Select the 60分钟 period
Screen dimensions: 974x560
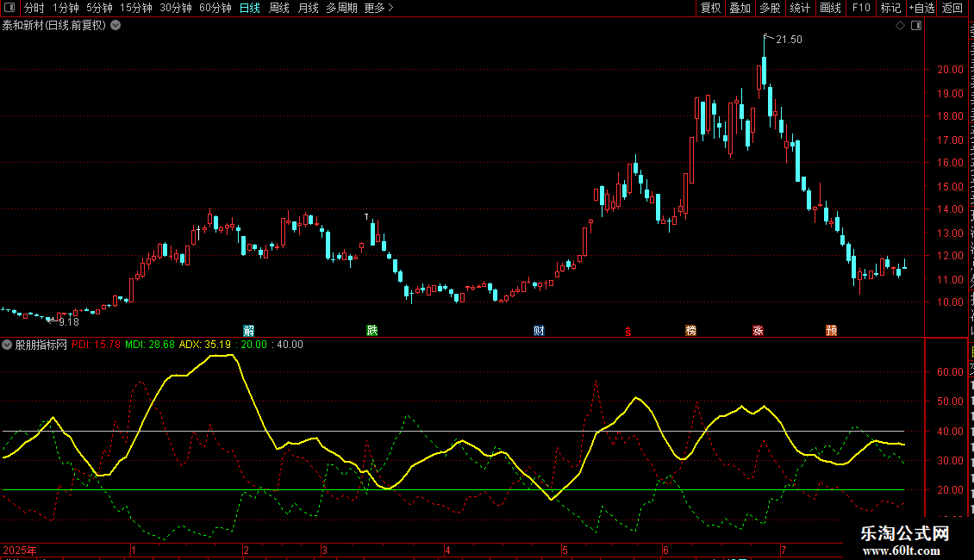click(x=215, y=8)
